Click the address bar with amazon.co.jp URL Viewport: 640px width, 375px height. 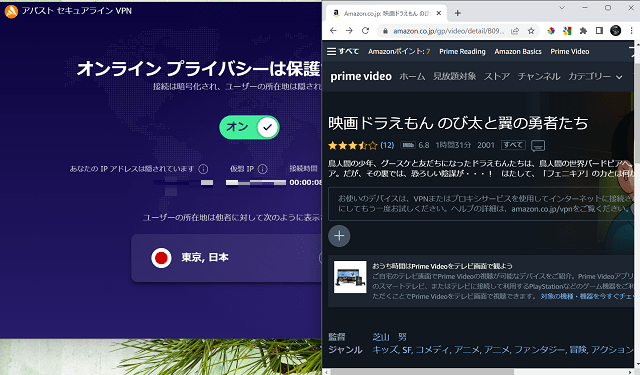(x=448, y=31)
